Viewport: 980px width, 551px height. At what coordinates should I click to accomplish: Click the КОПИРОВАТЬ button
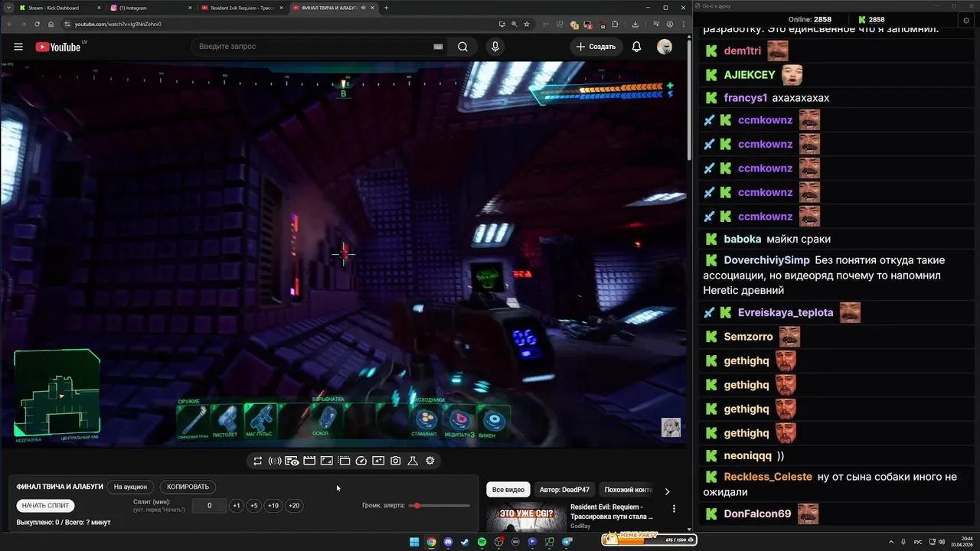(188, 487)
